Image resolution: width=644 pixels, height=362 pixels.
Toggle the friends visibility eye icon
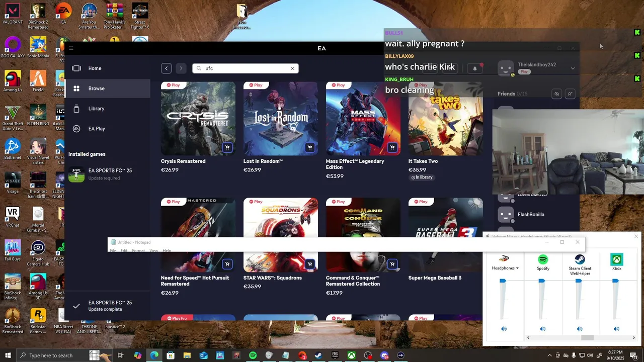pyautogui.click(x=556, y=94)
